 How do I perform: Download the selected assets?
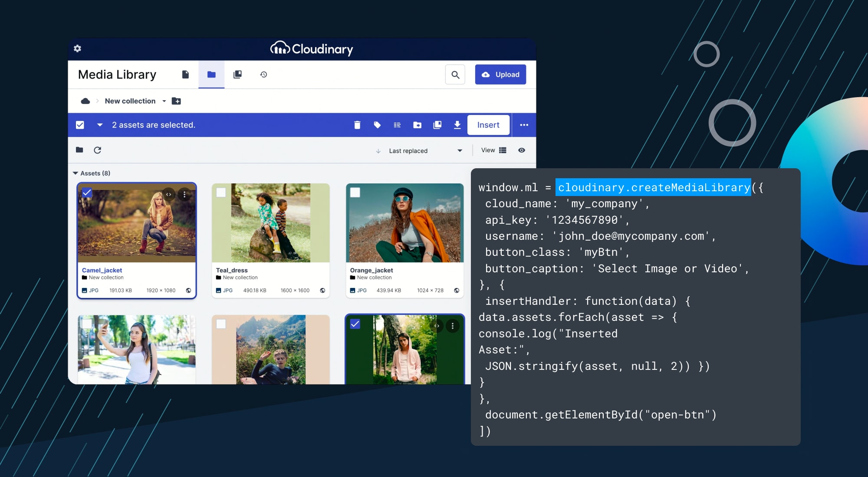pyautogui.click(x=457, y=125)
